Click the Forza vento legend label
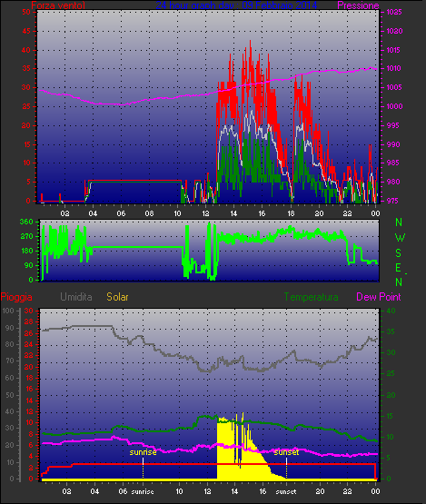The height and width of the screenshot is (504, 426). 58,5
